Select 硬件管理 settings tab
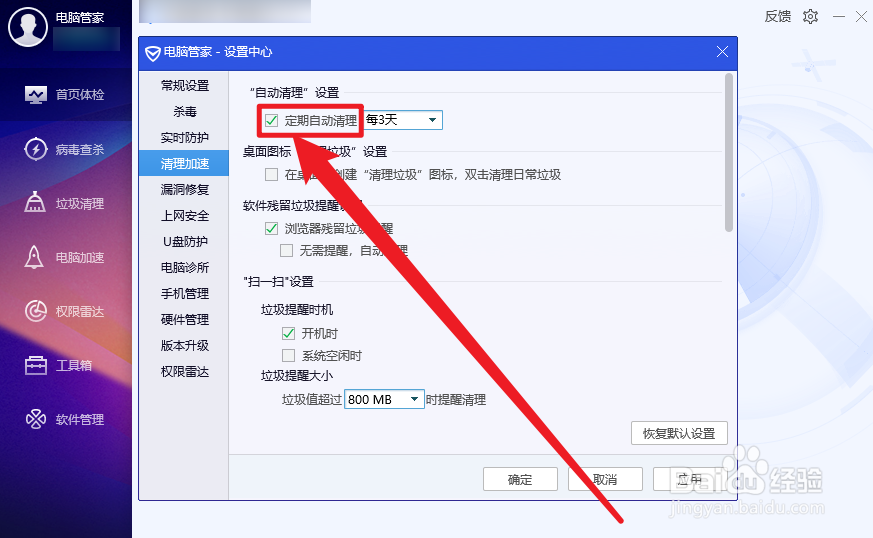 click(x=184, y=320)
